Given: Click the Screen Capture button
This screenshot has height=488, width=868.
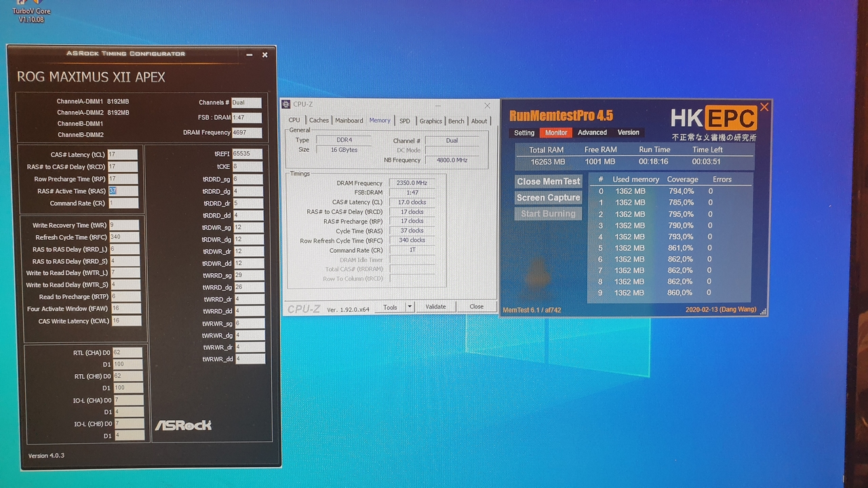Looking at the screenshot, I should (x=549, y=198).
